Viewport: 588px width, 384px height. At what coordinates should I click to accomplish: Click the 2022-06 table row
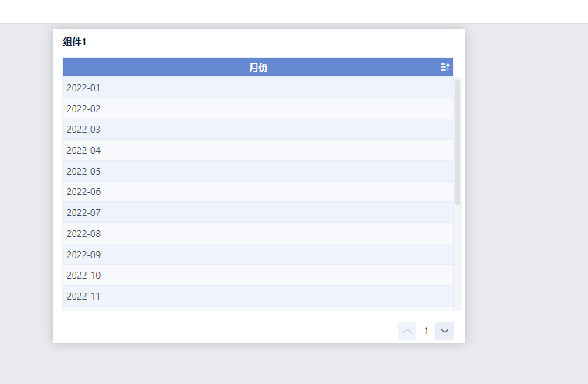[x=258, y=192]
